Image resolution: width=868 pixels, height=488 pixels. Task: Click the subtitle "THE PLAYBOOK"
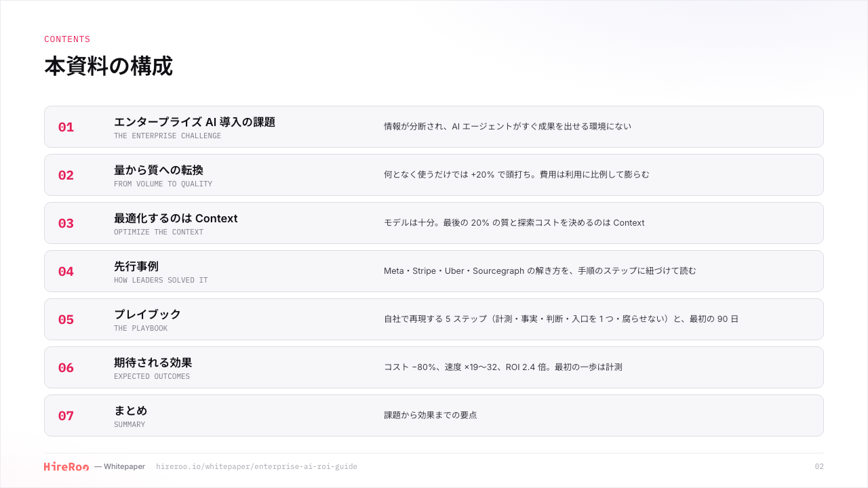pyautogui.click(x=140, y=328)
